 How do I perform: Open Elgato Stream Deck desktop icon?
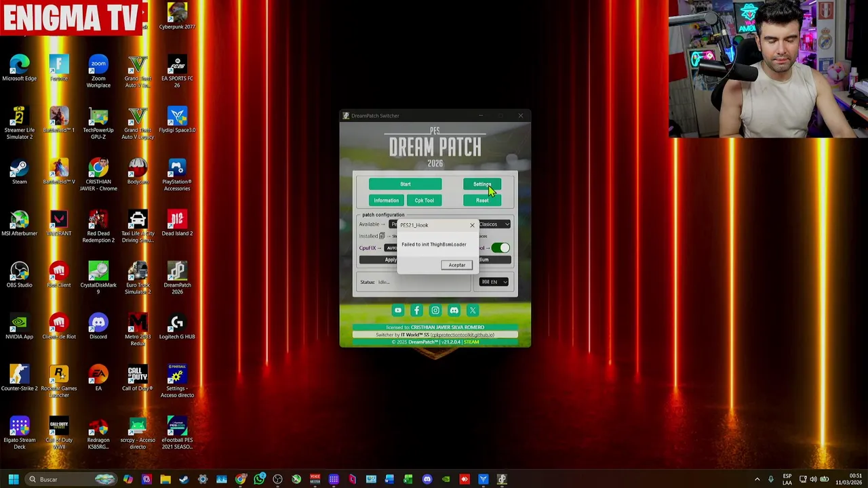click(20, 433)
